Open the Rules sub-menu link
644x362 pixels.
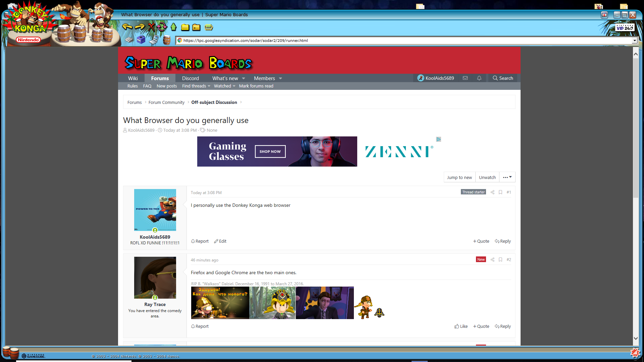point(132,86)
